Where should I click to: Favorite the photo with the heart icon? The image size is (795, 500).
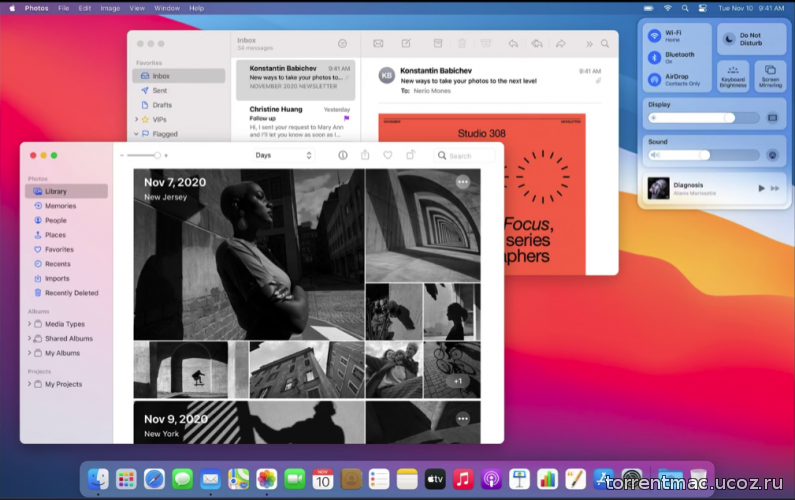pos(387,155)
